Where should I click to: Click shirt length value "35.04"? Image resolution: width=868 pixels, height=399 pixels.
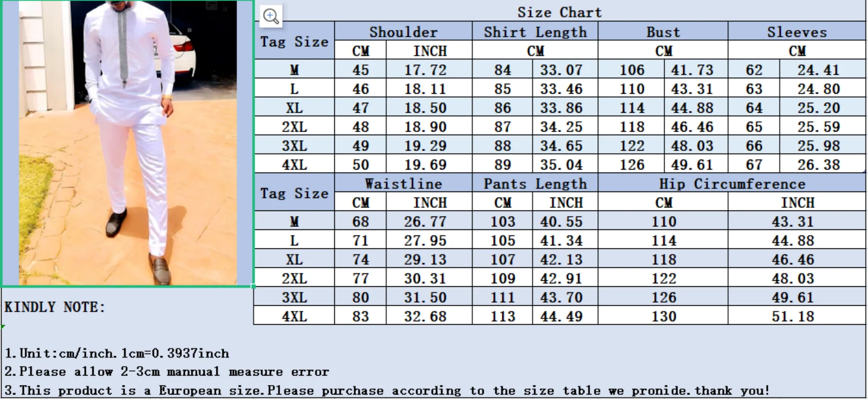[561, 165]
